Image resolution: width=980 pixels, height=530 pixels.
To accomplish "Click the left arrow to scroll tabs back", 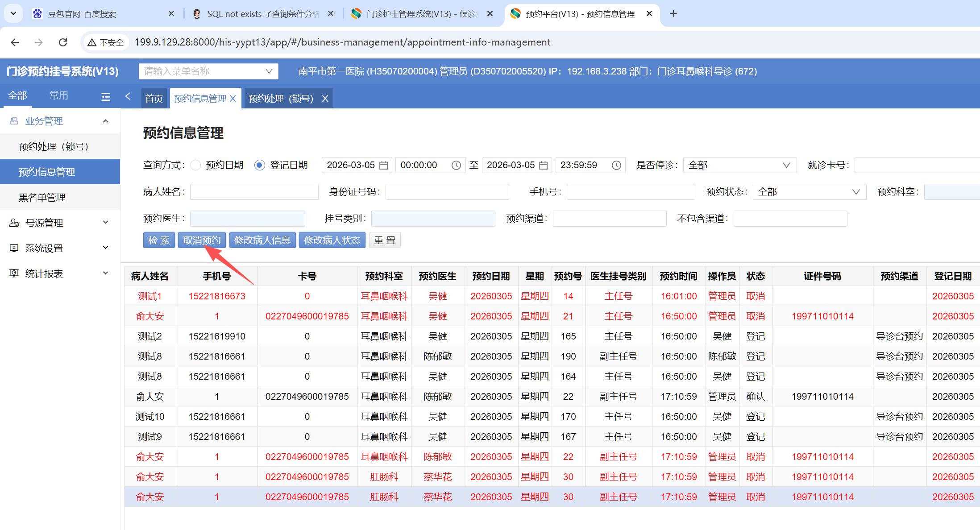I will point(128,96).
